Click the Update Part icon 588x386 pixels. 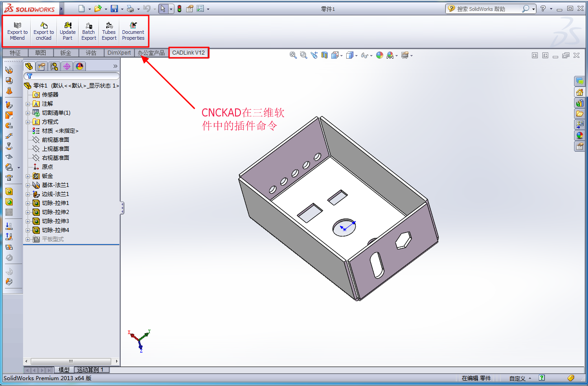pos(68,31)
